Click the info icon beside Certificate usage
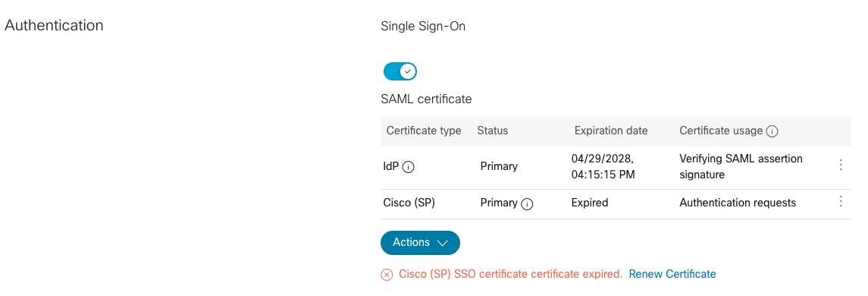 [772, 131]
